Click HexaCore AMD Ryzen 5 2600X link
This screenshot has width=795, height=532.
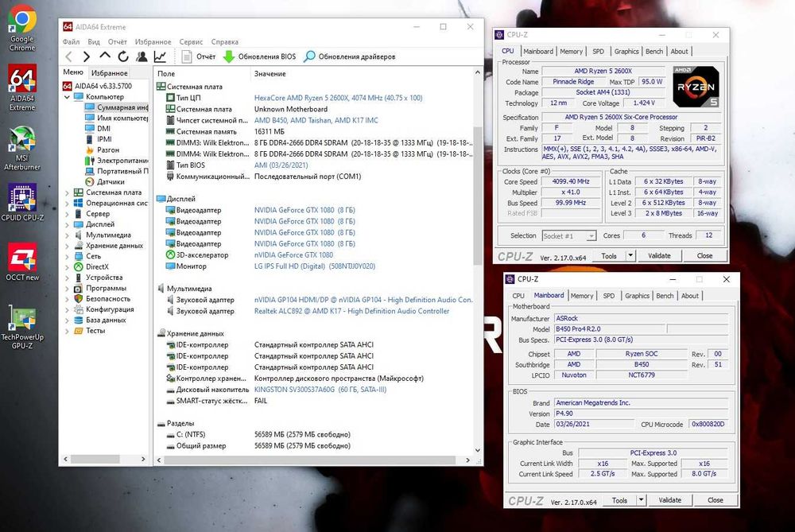[x=338, y=98]
